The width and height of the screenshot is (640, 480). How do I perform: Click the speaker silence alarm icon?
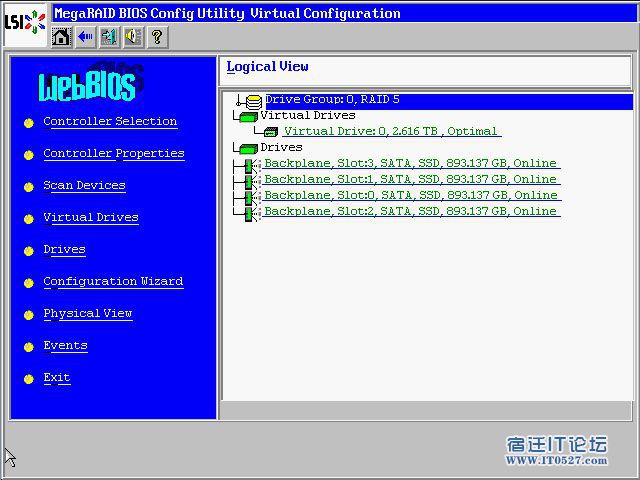[133, 37]
